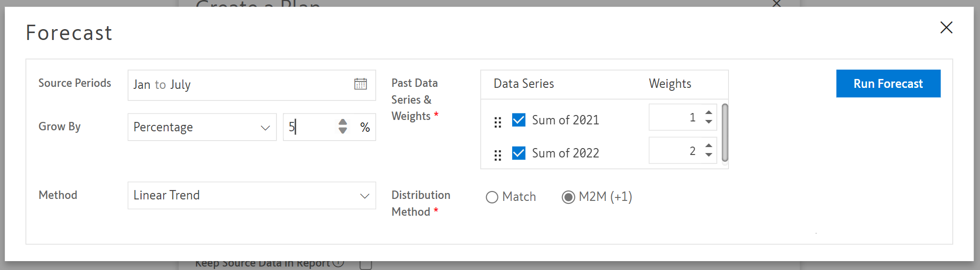The image size is (980, 270).
Task: Close the Forecast dialog
Action: tap(946, 28)
